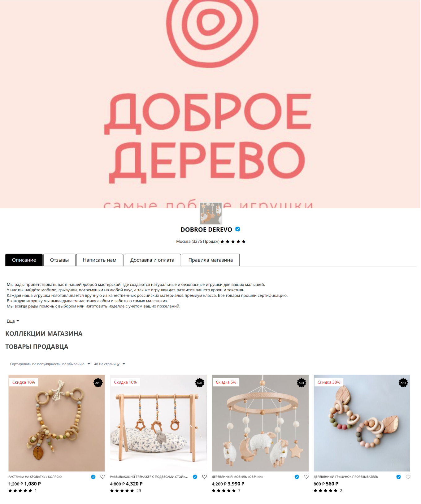Image resolution: width=421 pixels, height=504 pixels.
Task: Open the sort by popularity dropdown
Action: click(x=50, y=364)
